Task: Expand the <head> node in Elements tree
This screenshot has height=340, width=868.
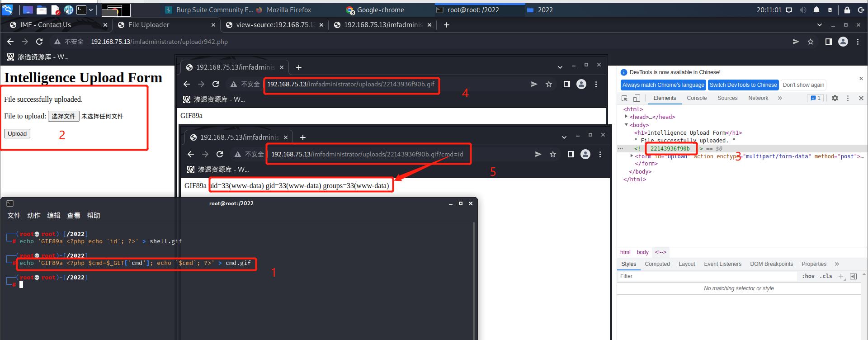Action: tap(626, 117)
